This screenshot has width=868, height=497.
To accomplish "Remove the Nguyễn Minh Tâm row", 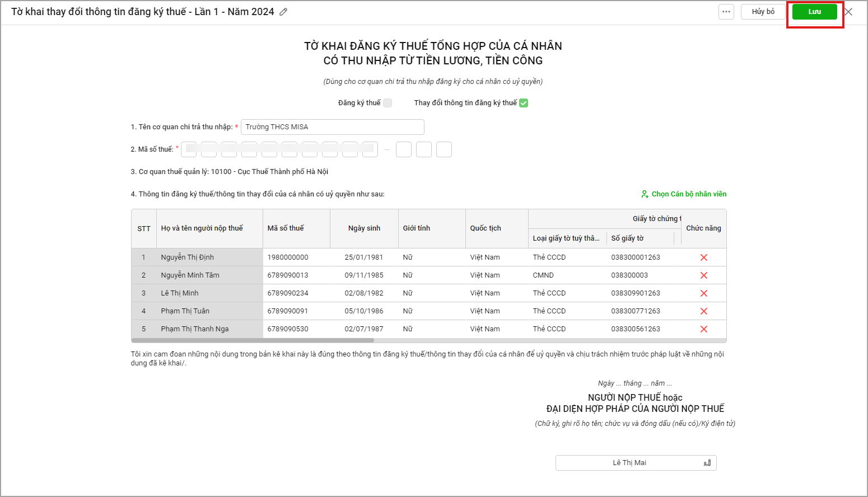I will [x=704, y=275].
